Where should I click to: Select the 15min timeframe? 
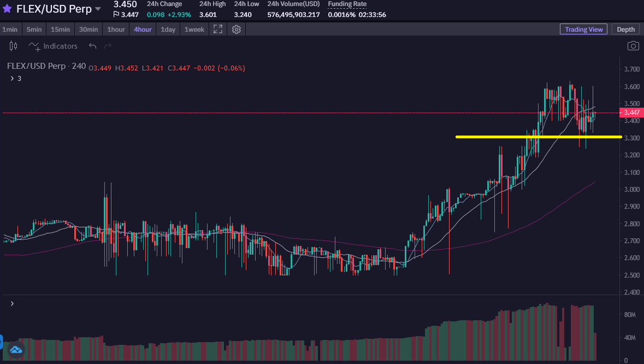click(x=61, y=29)
